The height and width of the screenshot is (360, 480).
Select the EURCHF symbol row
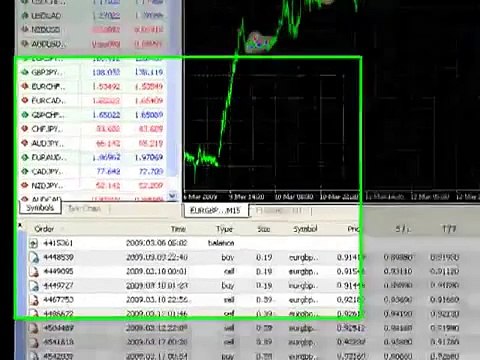93,86
